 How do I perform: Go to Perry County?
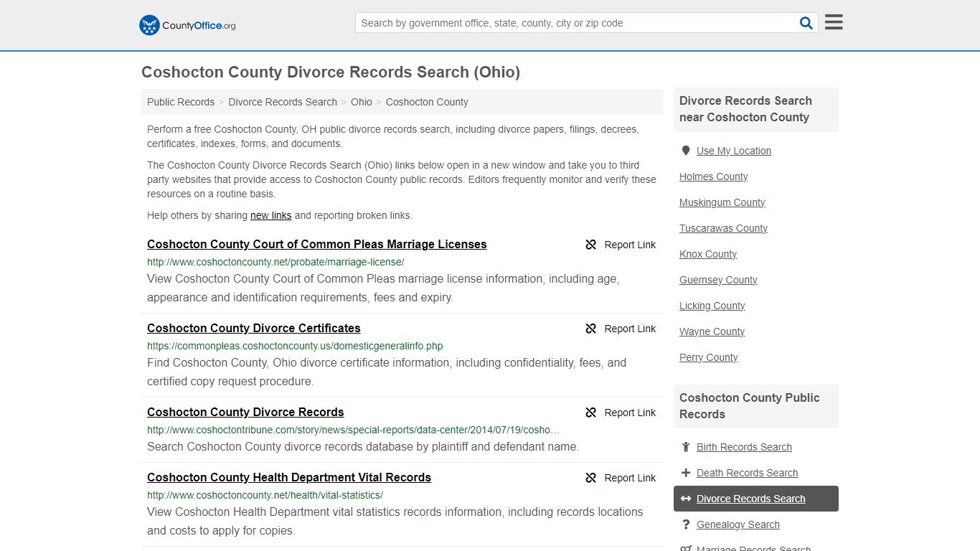pos(708,357)
